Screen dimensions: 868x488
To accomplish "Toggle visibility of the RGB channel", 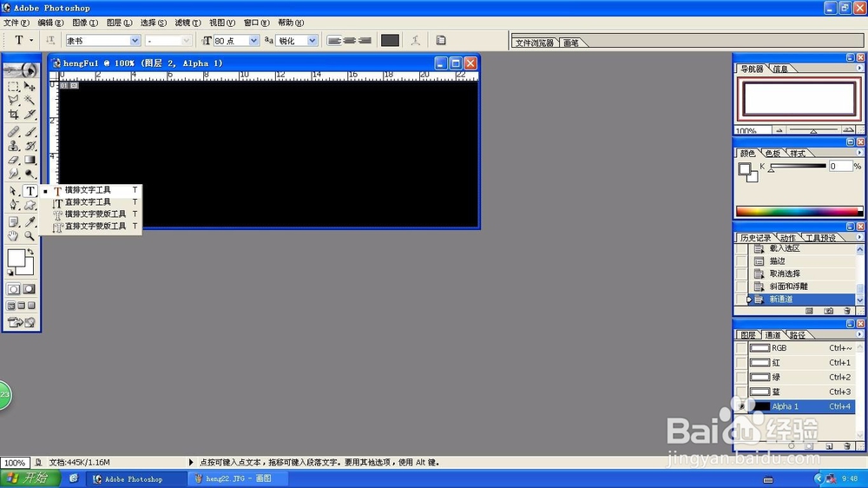I will click(741, 348).
